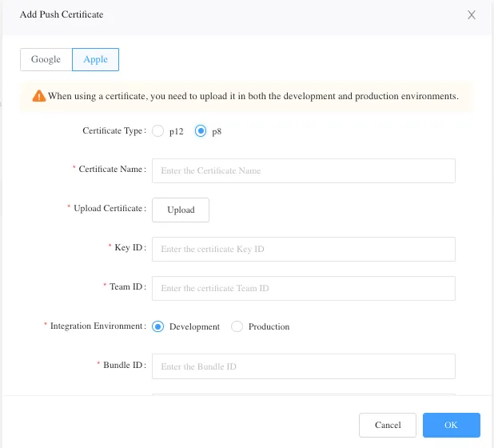Choose p12 certificate type
The width and height of the screenshot is (494, 448).
157,131
